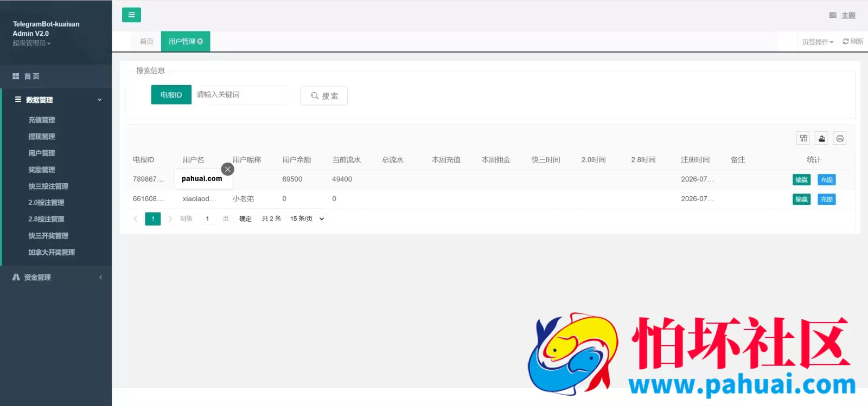The width and height of the screenshot is (868, 406).
Task: Click 输赢 button in the 789867 row
Action: [x=801, y=179]
